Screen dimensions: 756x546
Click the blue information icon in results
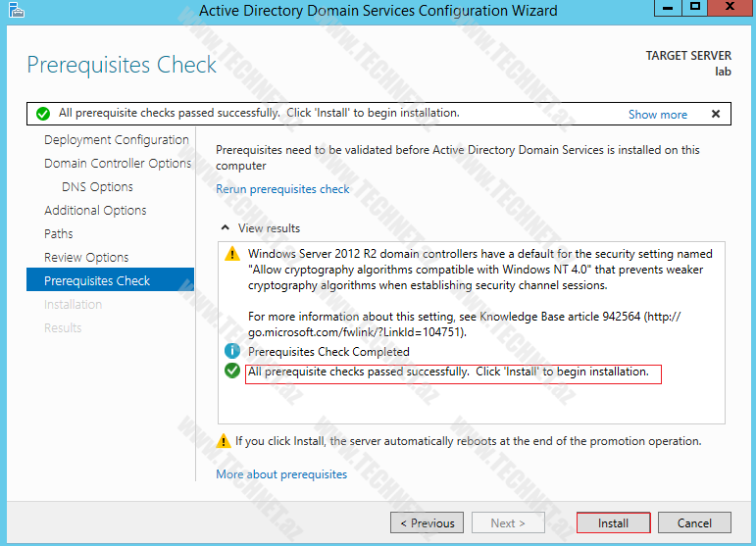(x=232, y=351)
